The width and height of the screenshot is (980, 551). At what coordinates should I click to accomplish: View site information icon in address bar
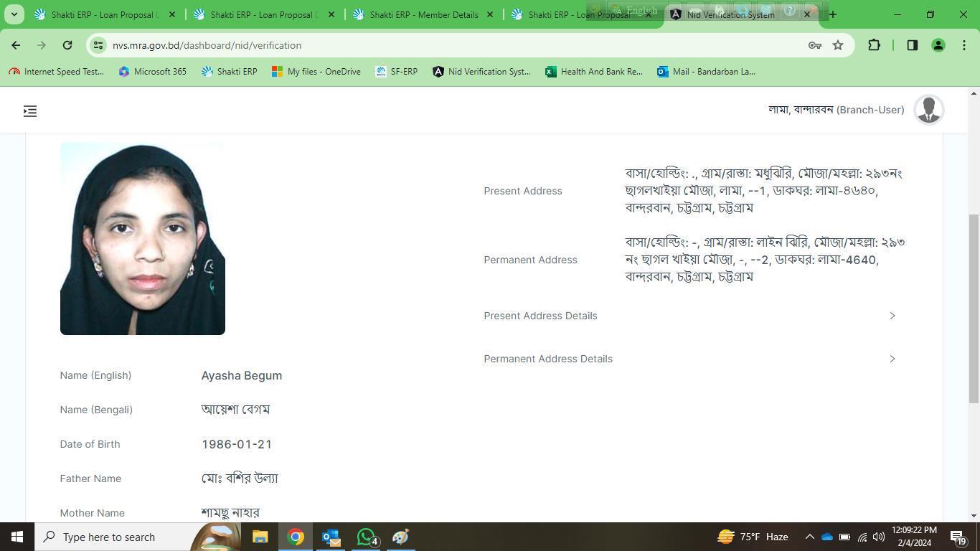pyautogui.click(x=99, y=45)
